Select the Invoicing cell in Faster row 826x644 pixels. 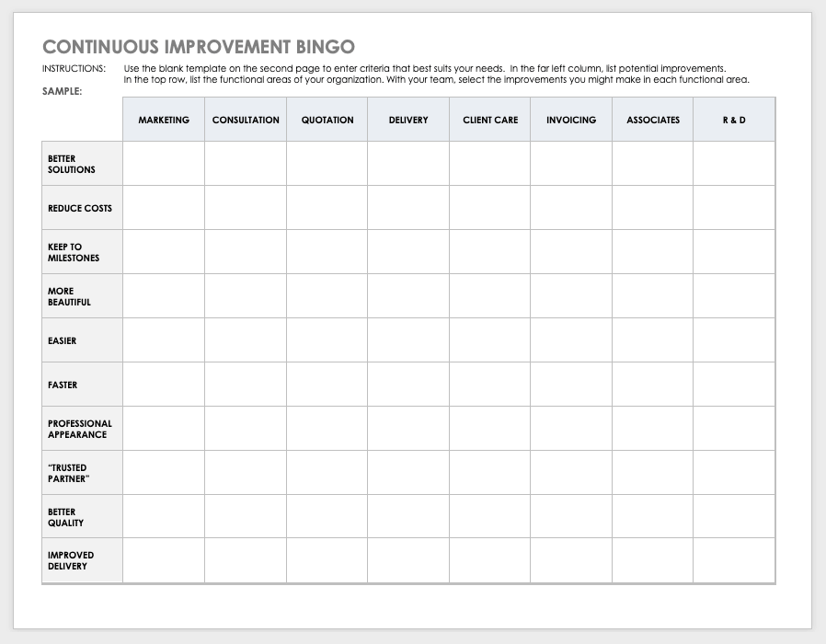tap(571, 385)
